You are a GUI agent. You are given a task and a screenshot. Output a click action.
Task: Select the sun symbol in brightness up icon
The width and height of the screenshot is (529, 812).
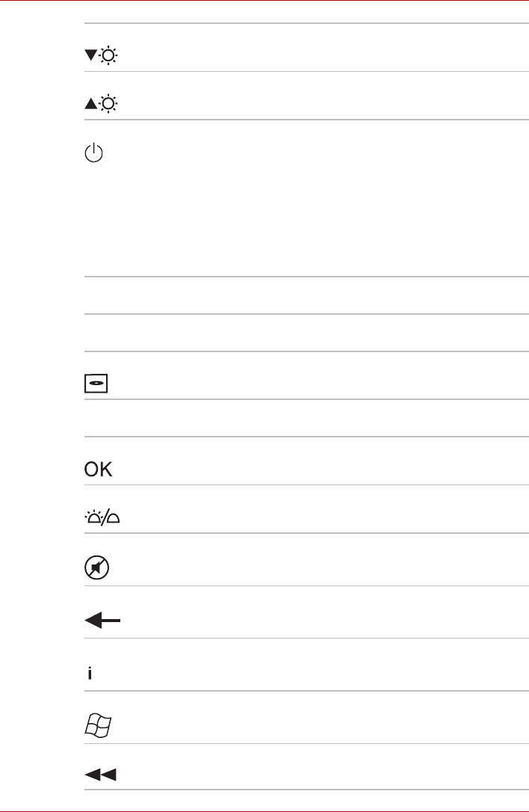[108, 104]
